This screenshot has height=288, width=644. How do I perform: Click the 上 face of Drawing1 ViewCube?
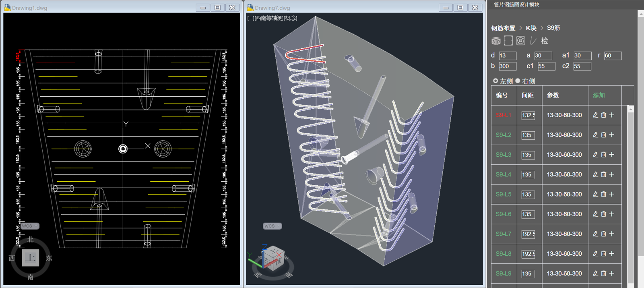31,258
